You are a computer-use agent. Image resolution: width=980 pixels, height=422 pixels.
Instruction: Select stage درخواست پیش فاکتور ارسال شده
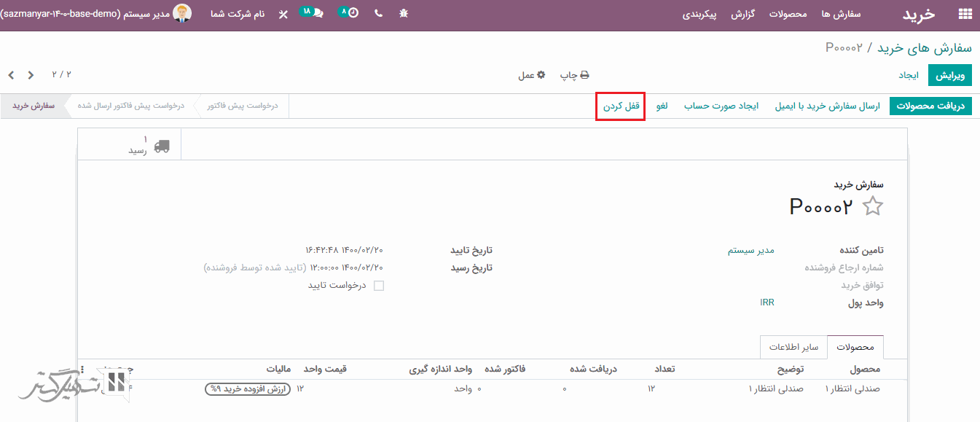point(131,106)
